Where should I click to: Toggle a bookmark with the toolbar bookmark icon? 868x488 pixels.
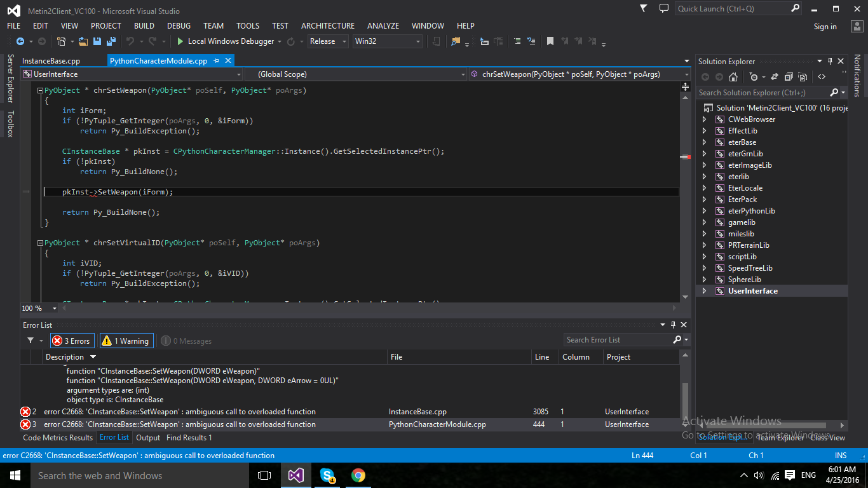pos(550,41)
